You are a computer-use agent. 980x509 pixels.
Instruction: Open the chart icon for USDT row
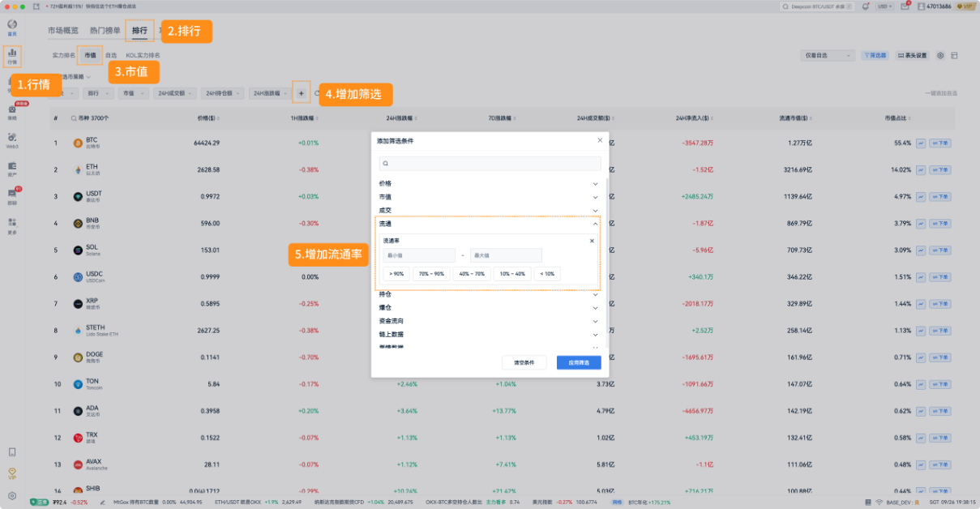921,196
